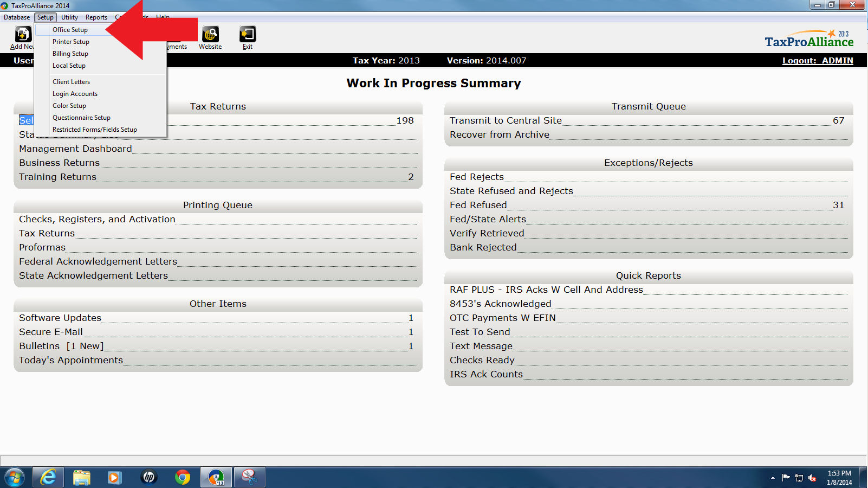Select Printer Setup menu entry
This screenshot has width=868, height=488.
coord(100,42)
